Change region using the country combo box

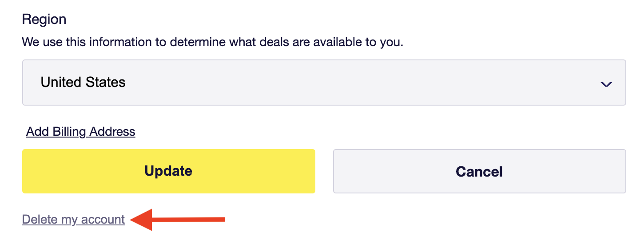click(324, 83)
